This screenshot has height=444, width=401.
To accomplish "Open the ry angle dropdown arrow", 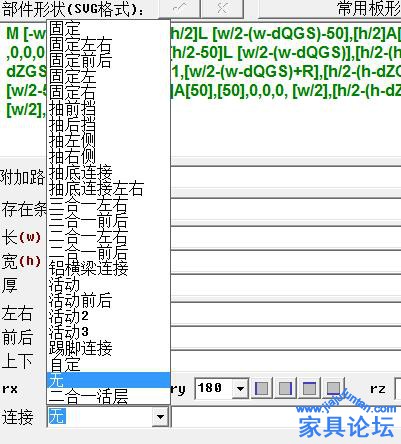I will 240,388.
